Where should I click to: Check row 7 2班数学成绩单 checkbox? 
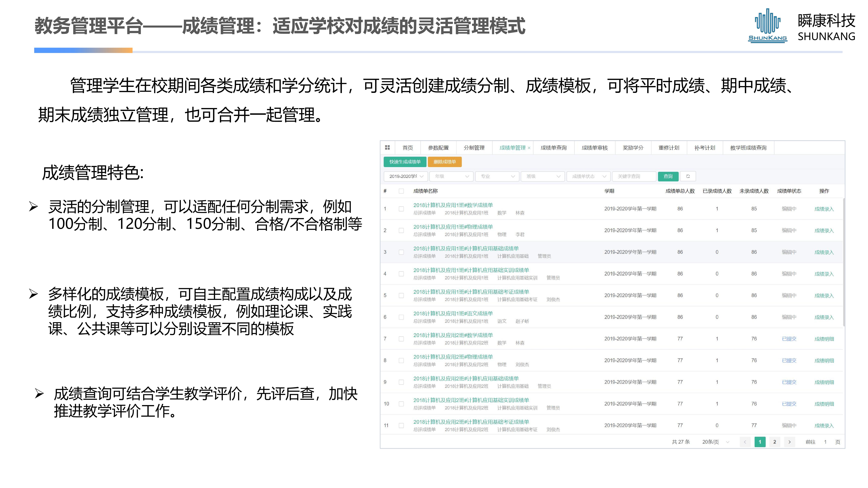(401, 339)
